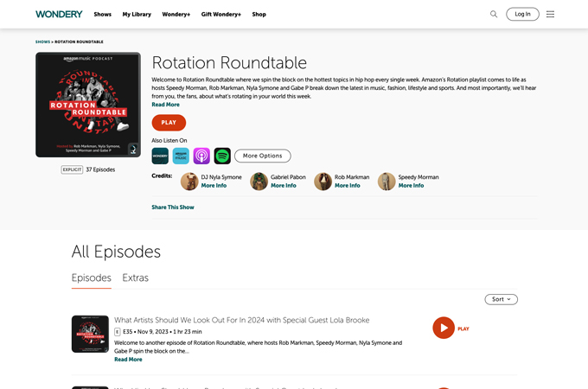588x389 pixels.
Task: Switch to the Episodes tab
Action: [92, 278]
